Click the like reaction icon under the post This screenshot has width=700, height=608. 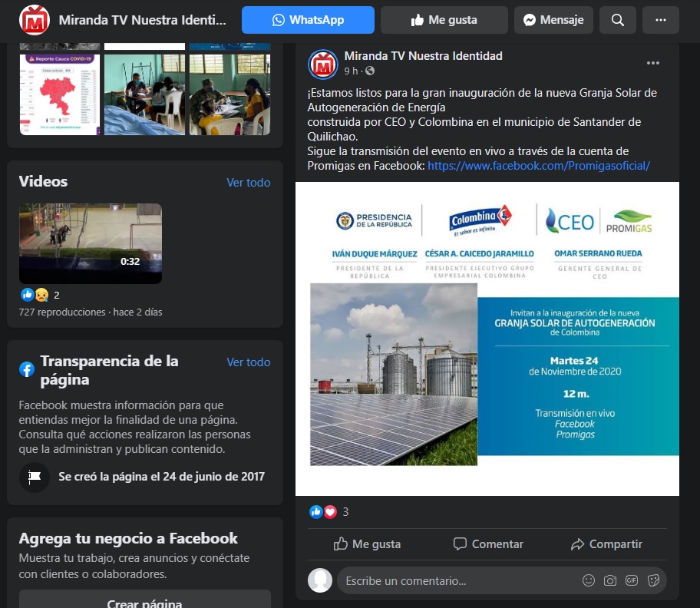tap(315, 511)
